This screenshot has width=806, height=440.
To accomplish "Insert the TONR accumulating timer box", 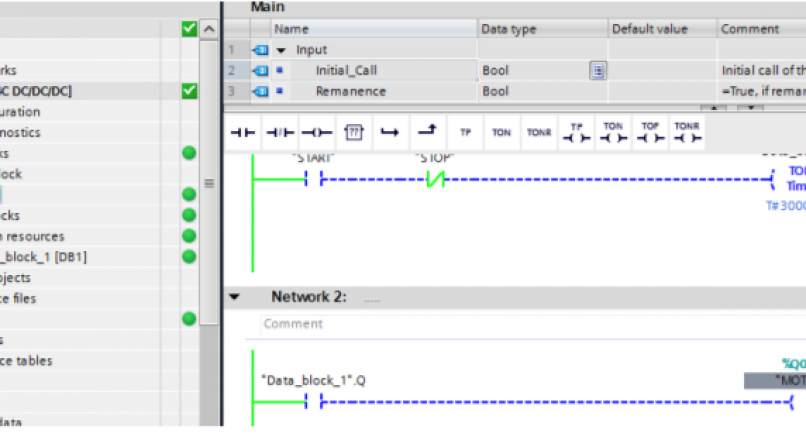I will (537, 132).
